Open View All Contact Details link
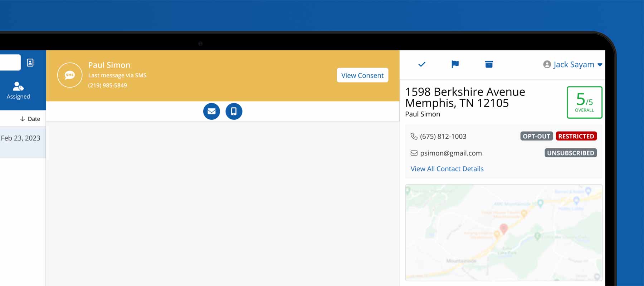 click(x=447, y=169)
